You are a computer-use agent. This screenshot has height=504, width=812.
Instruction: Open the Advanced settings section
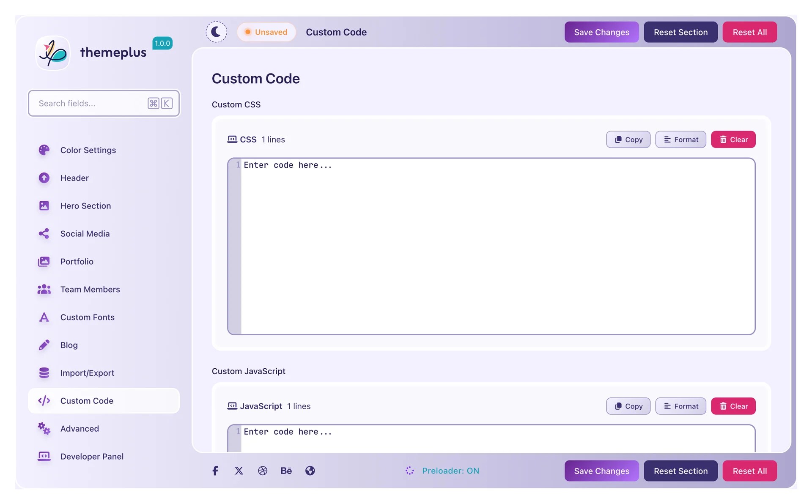80,428
